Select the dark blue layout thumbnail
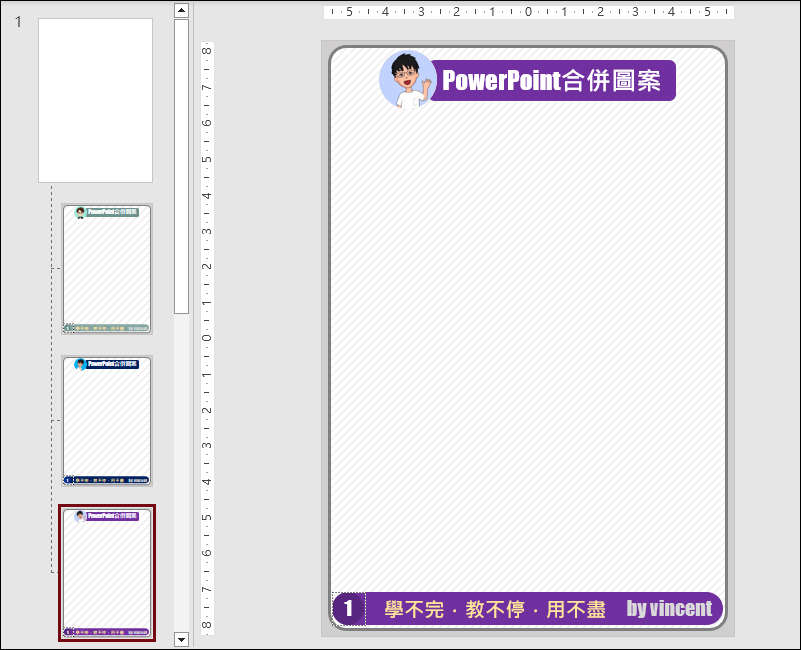Viewport: 801px width, 650px height. 107,421
